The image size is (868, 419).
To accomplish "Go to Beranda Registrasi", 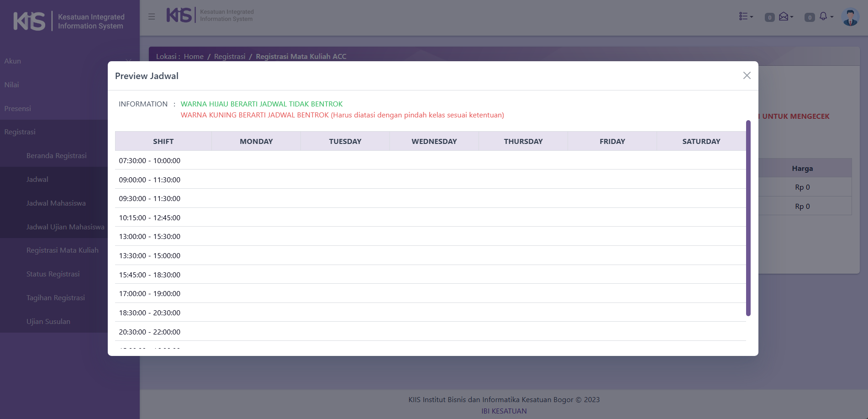I will click(57, 155).
